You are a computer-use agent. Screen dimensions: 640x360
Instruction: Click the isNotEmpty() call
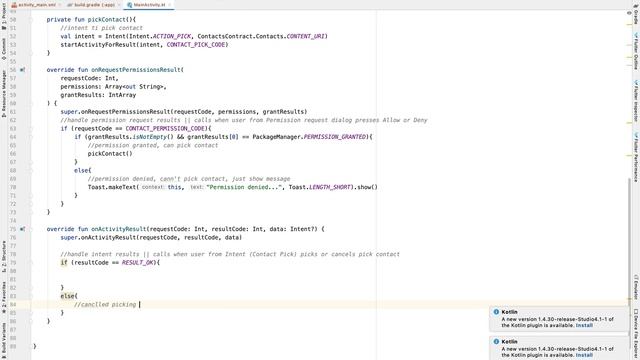[x=153, y=137]
